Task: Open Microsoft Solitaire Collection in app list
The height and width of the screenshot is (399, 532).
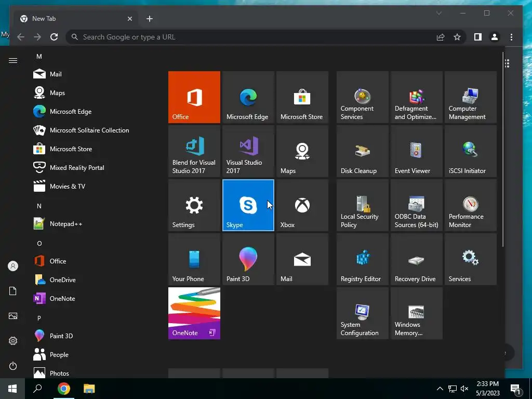Action: coord(95,130)
